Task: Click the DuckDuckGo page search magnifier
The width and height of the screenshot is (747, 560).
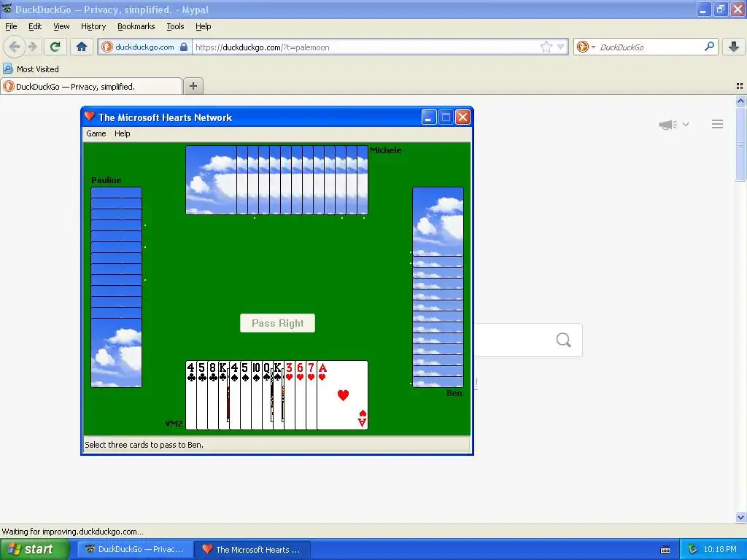Action: 564,340
